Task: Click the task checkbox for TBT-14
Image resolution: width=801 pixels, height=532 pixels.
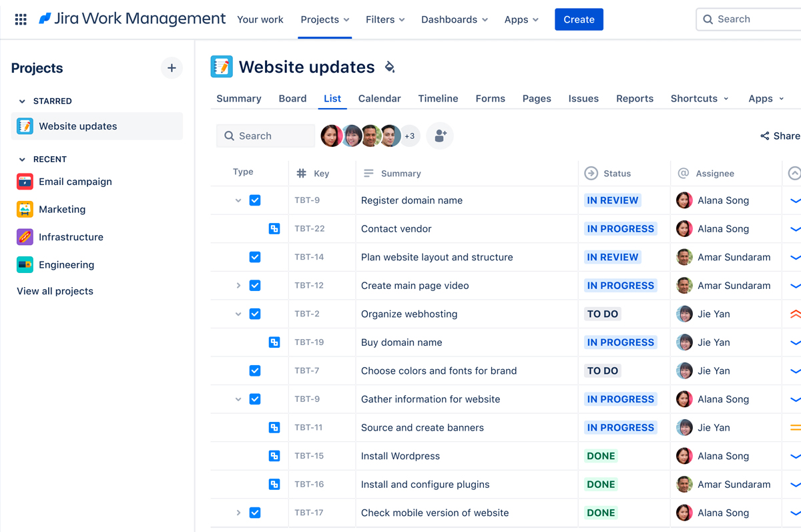Action: pyautogui.click(x=255, y=257)
